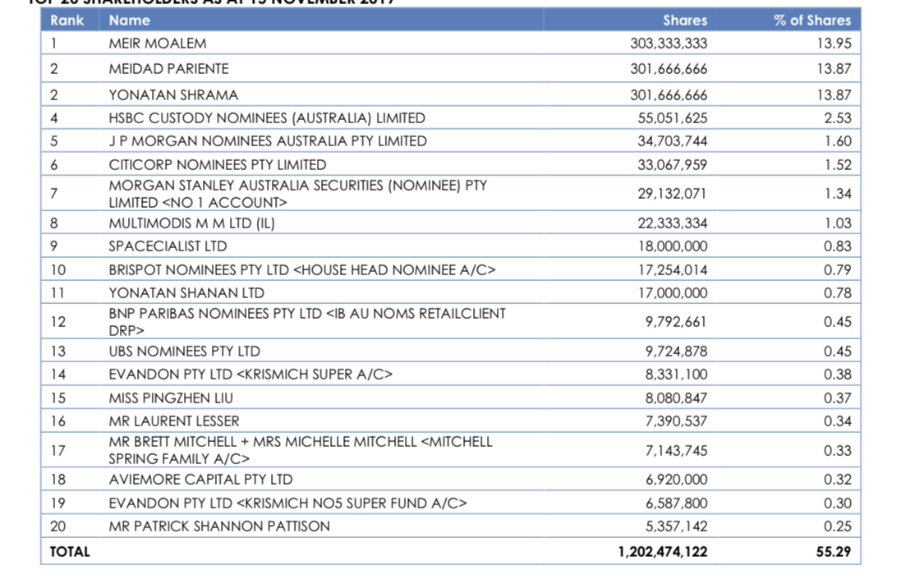The image size is (924, 584).
Task: Select MR PATRICK SHANNON PATTISON
Action: pyautogui.click(x=219, y=527)
